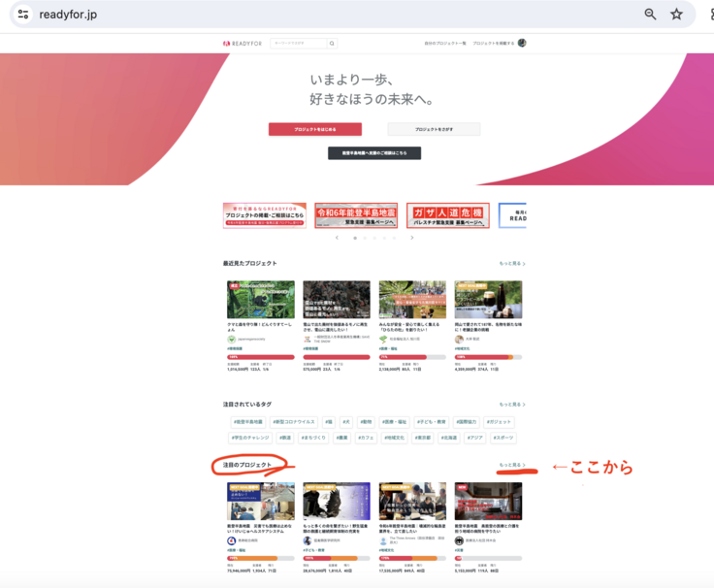The image size is (714, 588).
Task: Expand 最近見たプロジェクト with もっと見る
Action: 512,263
